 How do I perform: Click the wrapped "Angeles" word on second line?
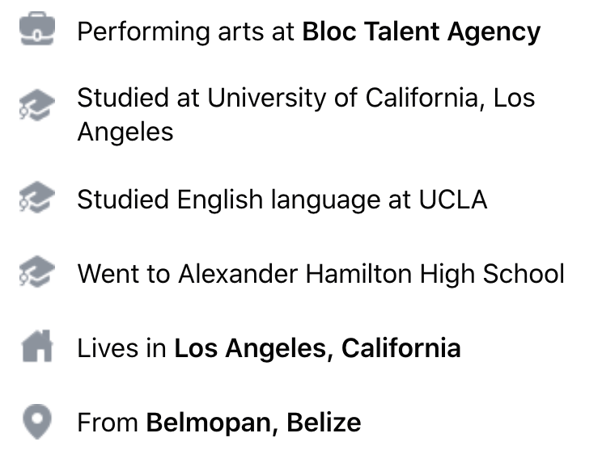(125, 131)
